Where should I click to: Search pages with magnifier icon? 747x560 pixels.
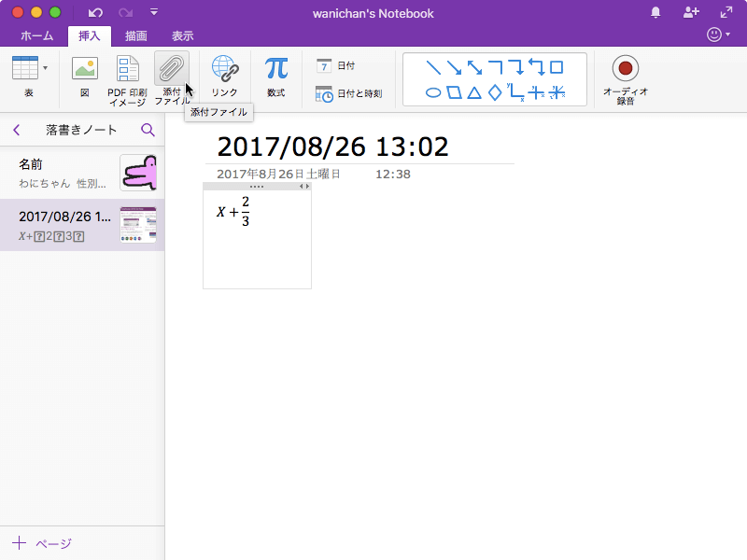148,130
